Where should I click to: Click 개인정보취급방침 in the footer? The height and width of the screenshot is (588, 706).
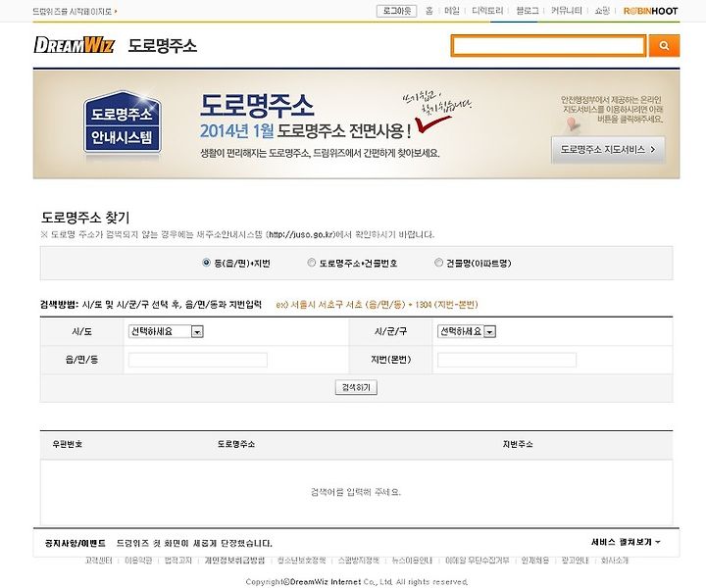[234, 561]
